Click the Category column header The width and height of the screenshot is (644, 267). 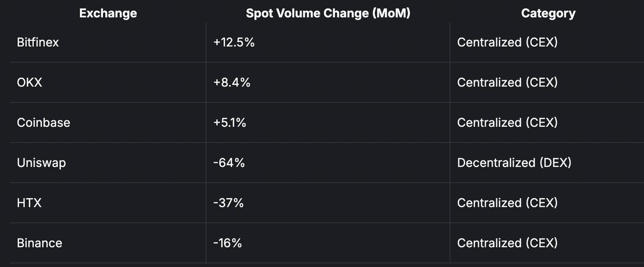click(548, 14)
